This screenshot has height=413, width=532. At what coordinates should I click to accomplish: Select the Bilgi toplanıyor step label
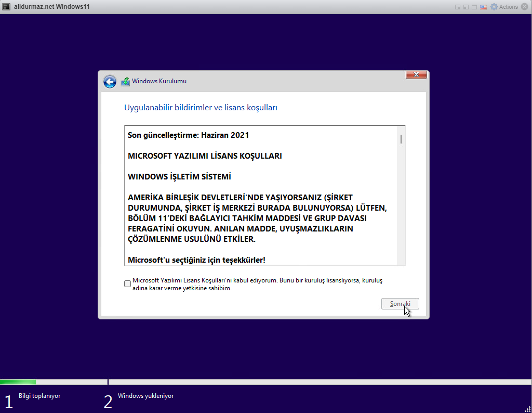tap(41, 396)
